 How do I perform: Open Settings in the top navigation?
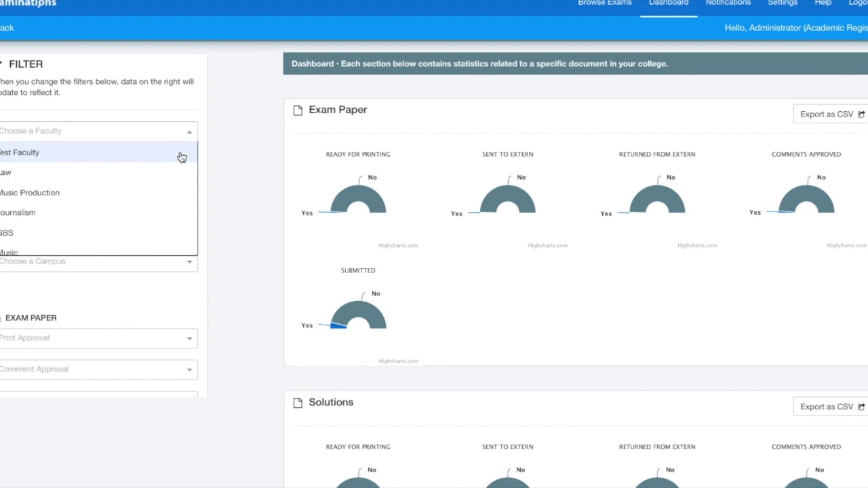[x=783, y=3]
